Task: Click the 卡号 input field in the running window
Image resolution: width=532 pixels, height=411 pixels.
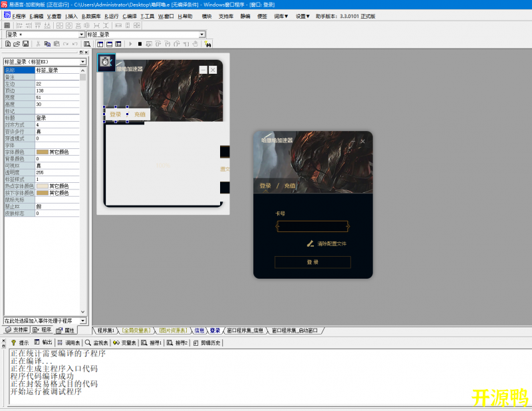Action: [x=313, y=226]
